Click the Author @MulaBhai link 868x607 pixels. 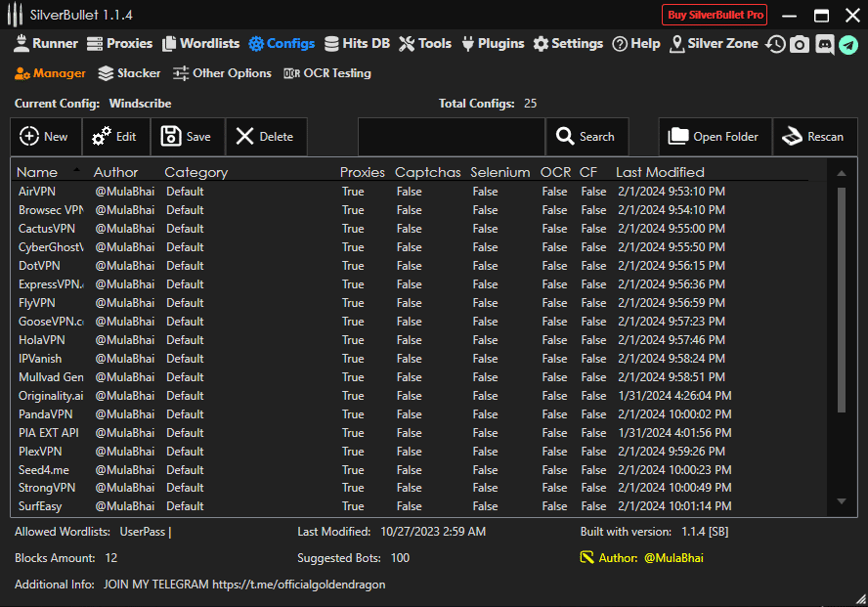(x=673, y=558)
